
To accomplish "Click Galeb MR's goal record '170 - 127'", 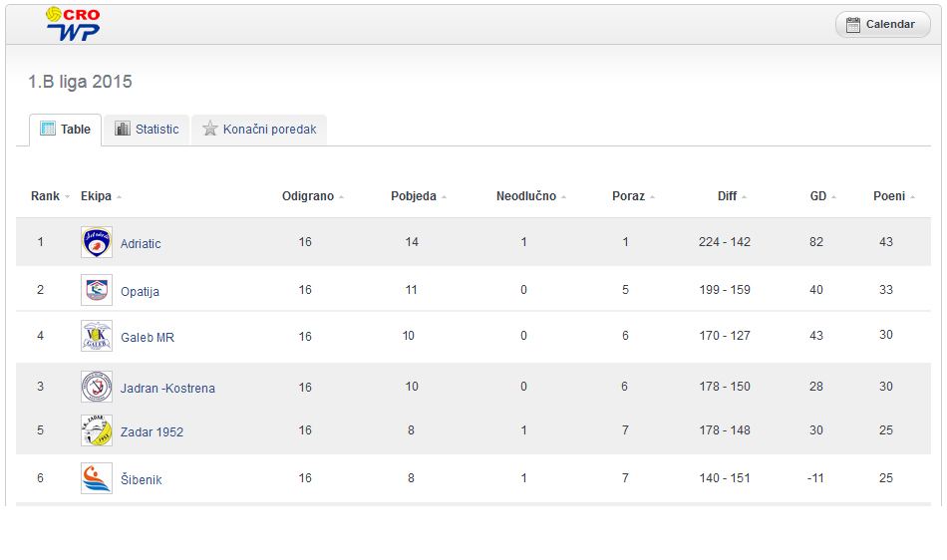I will (724, 336).
